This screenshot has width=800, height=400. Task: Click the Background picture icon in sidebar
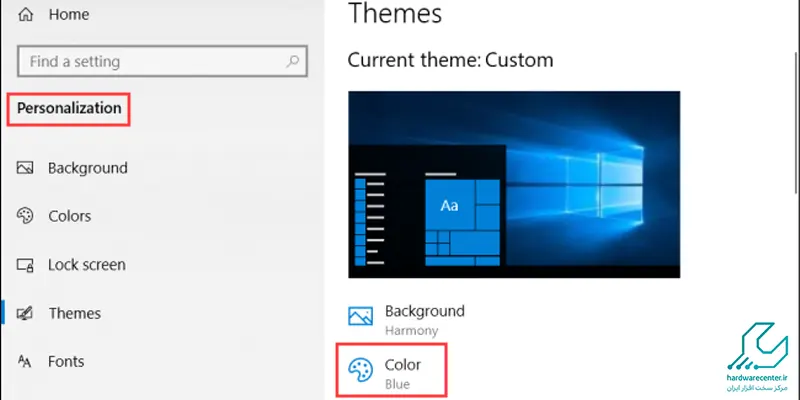[x=25, y=168]
